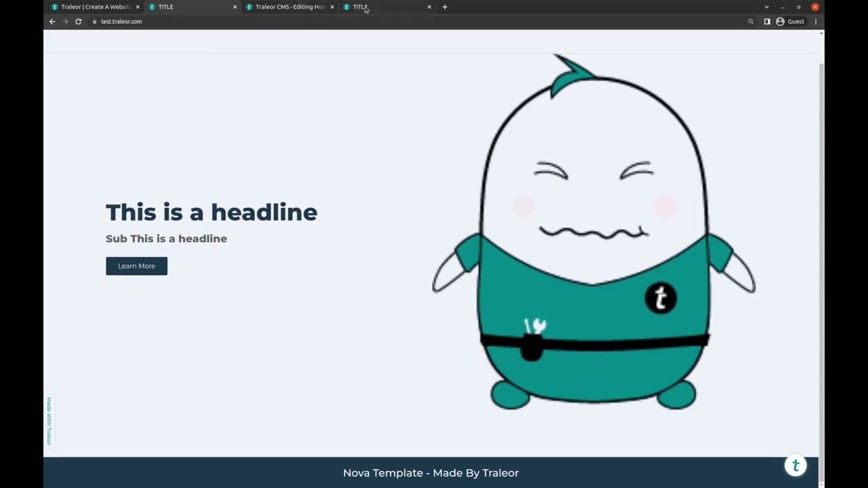The image size is (868, 488).
Task: Close the Traleor | Create A Website tab
Action: (x=138, y=7)
